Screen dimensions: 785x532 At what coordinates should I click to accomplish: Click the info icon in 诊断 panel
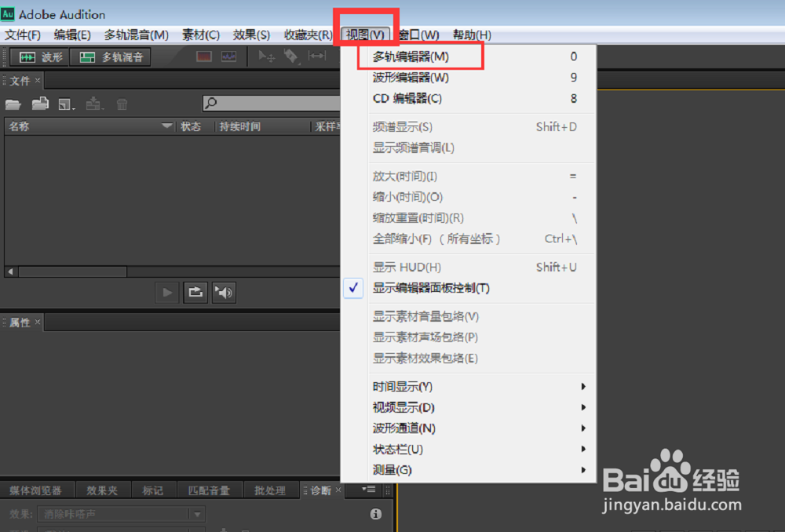pos(375,513)
